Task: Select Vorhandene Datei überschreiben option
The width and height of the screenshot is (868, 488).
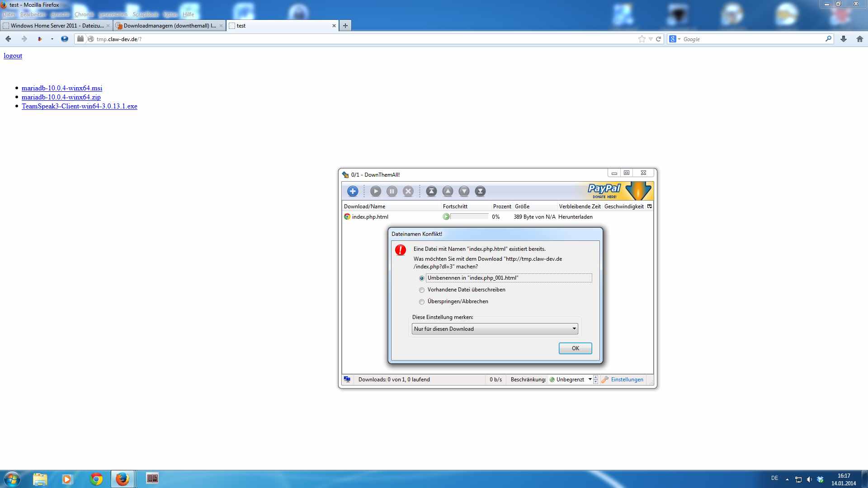Action: click(422, 290)
